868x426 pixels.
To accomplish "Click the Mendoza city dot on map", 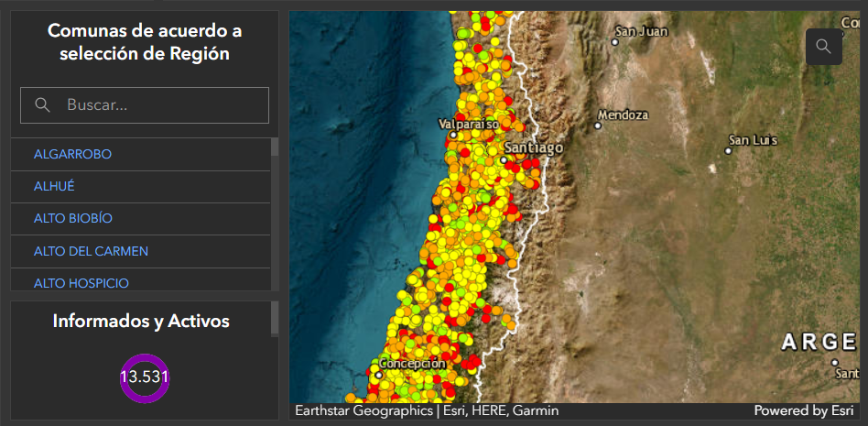I will click(x=598, y=126).
